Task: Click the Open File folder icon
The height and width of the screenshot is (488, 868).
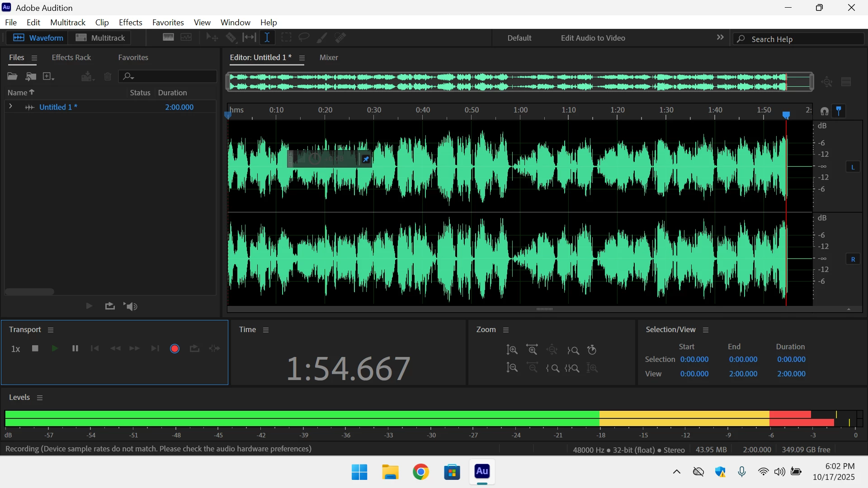Action: click(12, 76)
